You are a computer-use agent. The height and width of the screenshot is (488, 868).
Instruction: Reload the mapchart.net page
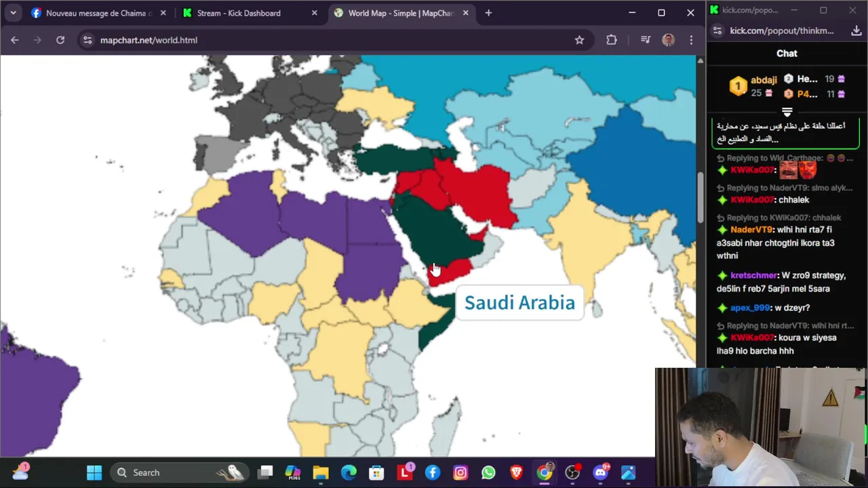click(60, 40)
